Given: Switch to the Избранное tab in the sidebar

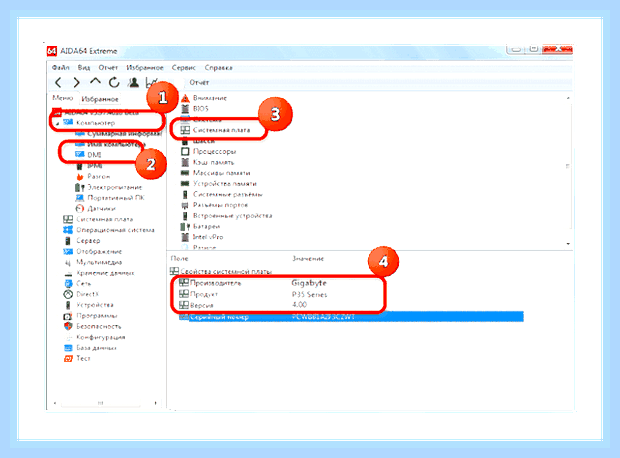Looking at the screenshot, I should point(100,99).
